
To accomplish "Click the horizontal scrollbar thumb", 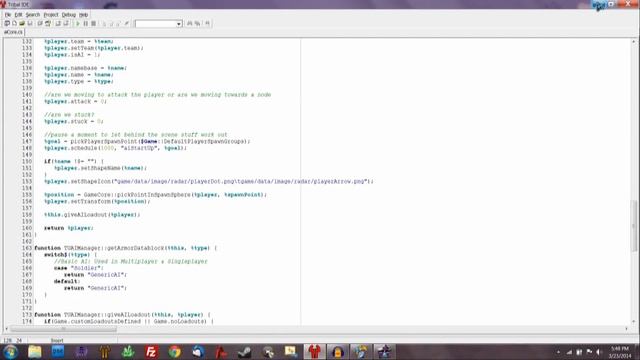I will (63, 329).
